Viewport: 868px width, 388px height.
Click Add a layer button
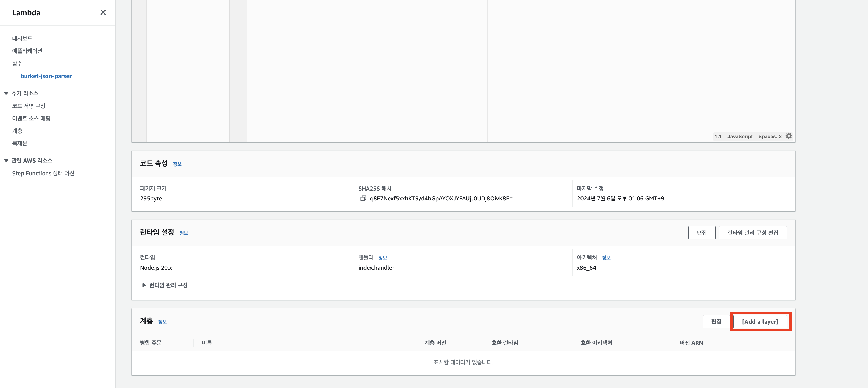[x=760, y=322]
